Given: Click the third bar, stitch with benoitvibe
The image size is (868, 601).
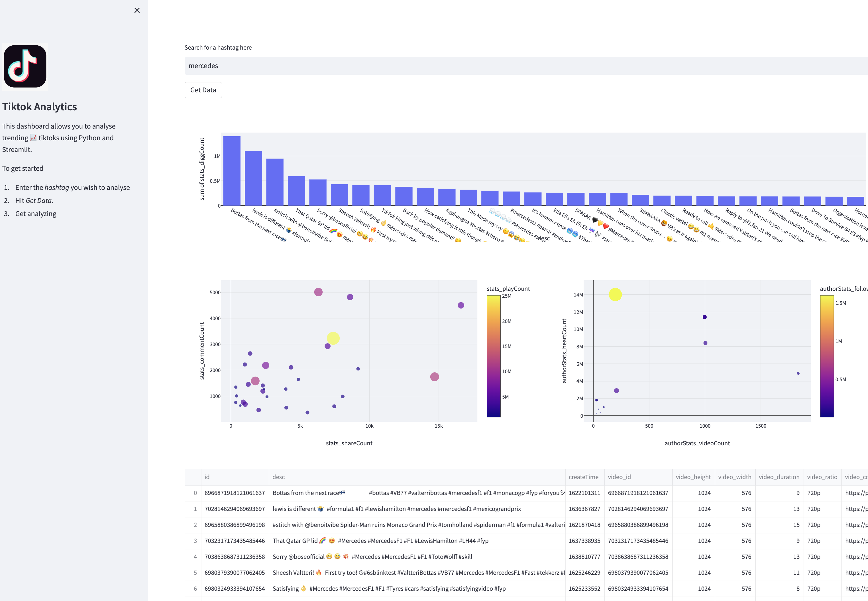Looking at the screenshot, I should tap(275, 182).
